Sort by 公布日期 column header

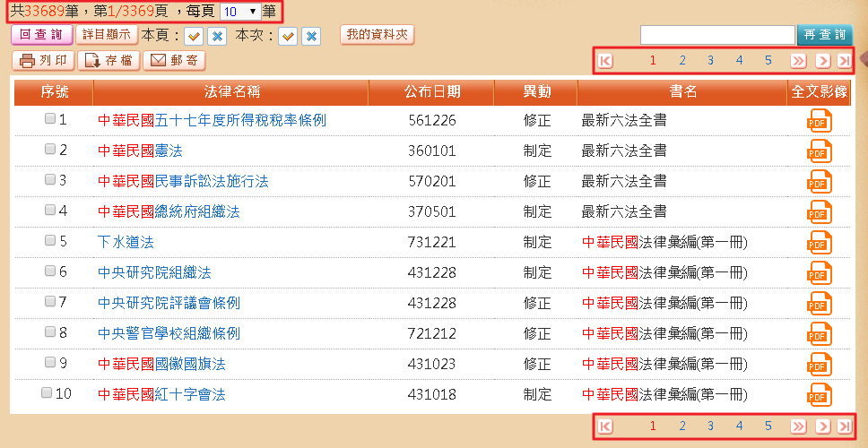pos(432,91)
